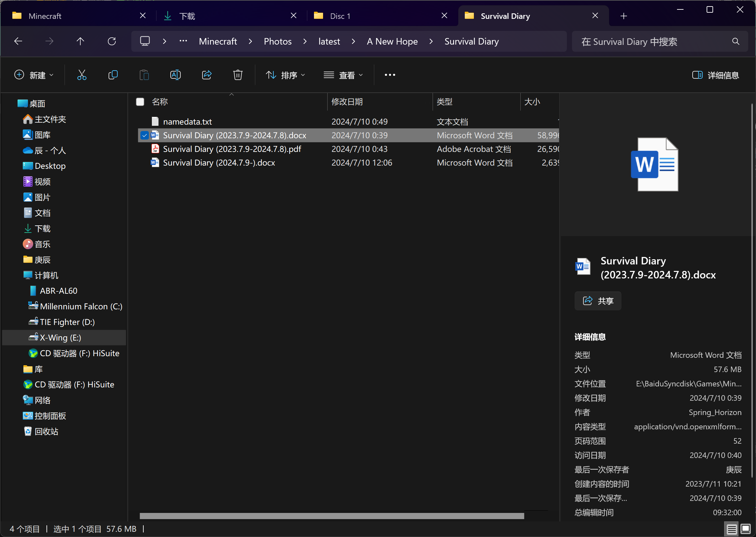Viewport: 756px width, 537px height.
Task: Click the Share arrow icon in toolbar
Action: click(207, 75)
